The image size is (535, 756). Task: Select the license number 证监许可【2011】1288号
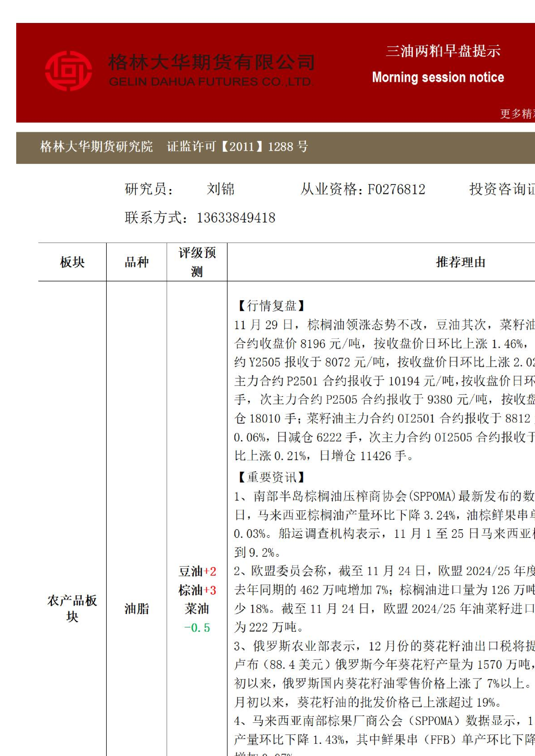237,147
